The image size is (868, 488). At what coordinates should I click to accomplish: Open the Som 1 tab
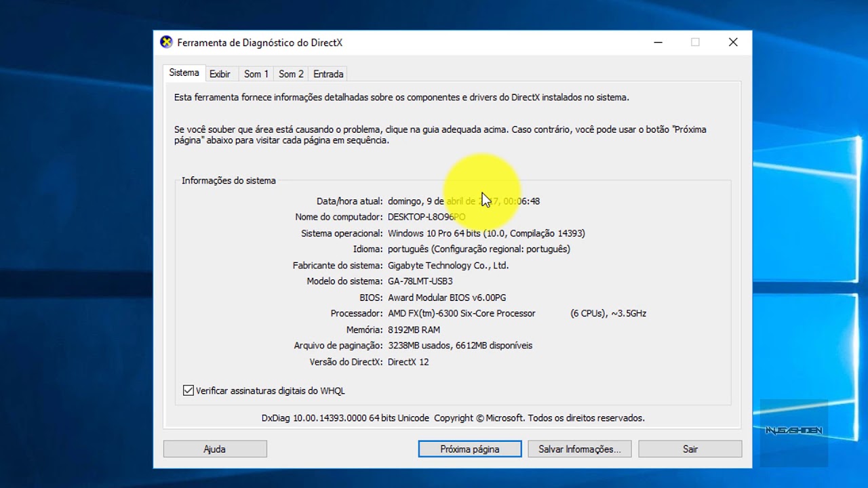click(256, 74)
